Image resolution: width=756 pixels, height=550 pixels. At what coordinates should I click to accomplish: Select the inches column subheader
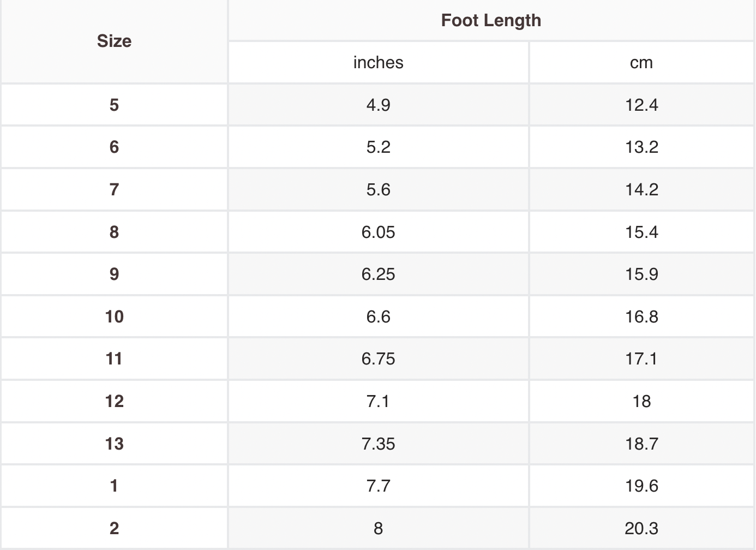click(x=378, y=63)
